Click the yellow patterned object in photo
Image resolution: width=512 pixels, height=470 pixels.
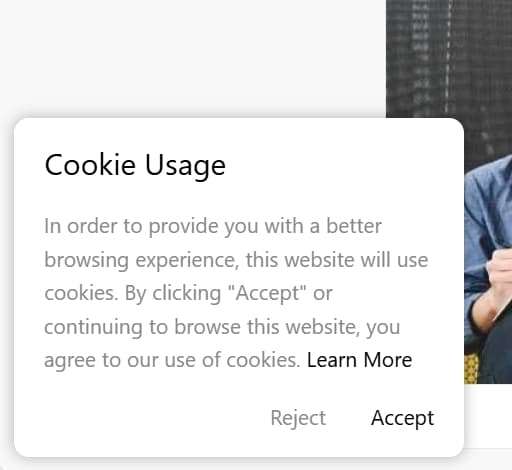pos(471,369)
